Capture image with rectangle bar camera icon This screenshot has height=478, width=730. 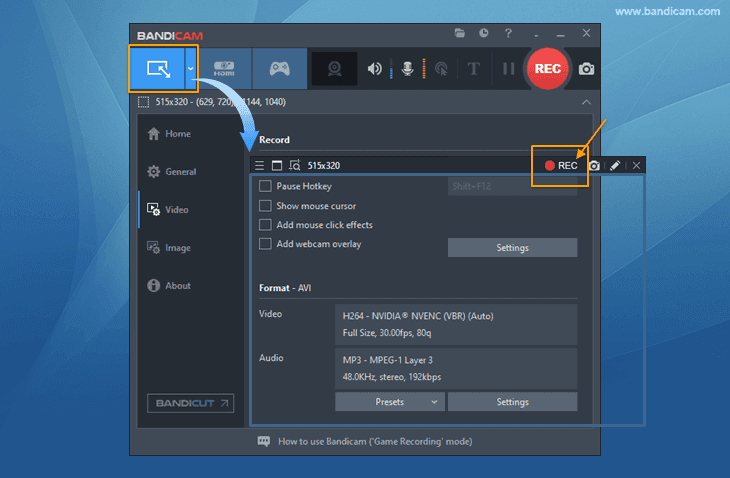(x=594, y=166)
